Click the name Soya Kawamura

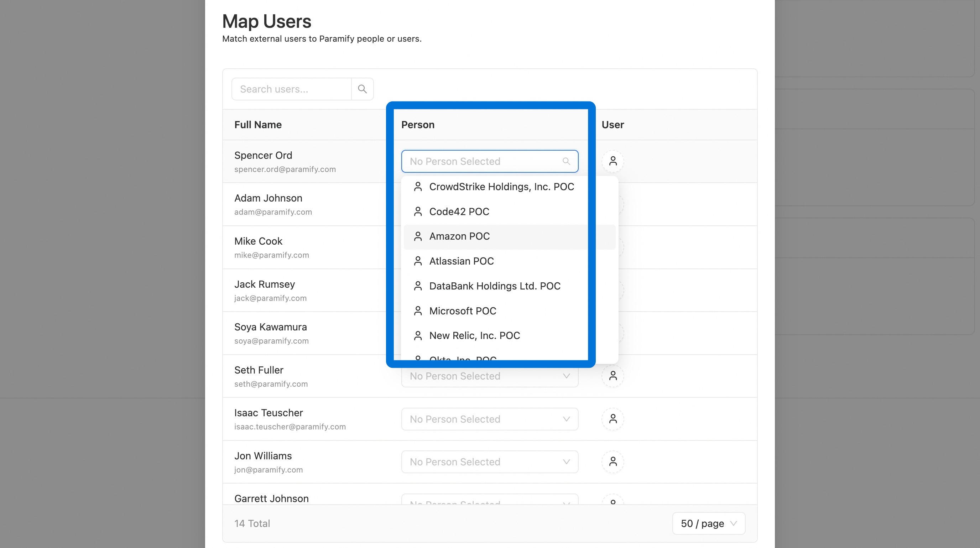271,327
